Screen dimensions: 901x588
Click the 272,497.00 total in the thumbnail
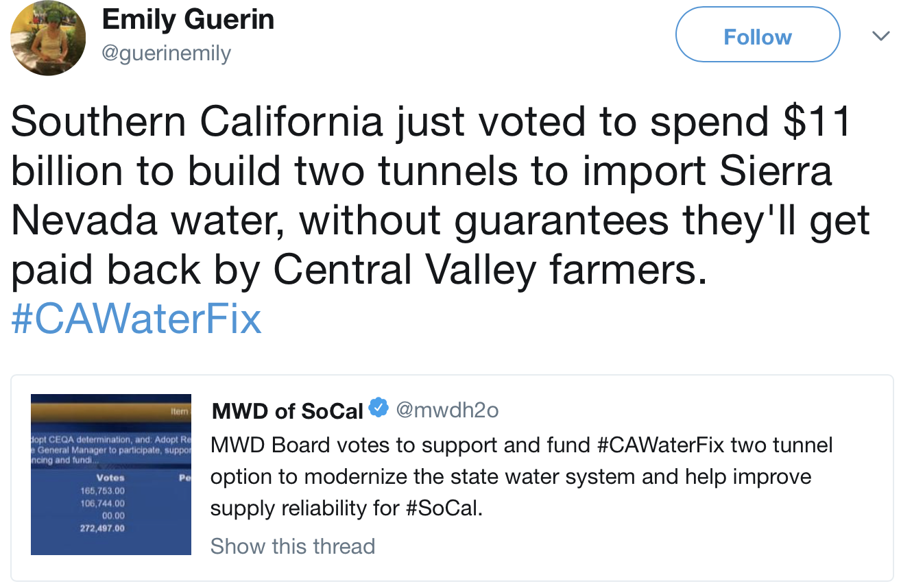(x=103, y=528)
